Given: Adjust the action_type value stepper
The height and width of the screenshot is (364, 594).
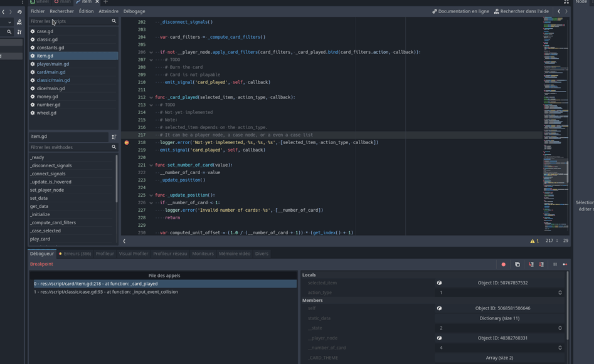Looking at the screenshot, I should pos(560,293).
